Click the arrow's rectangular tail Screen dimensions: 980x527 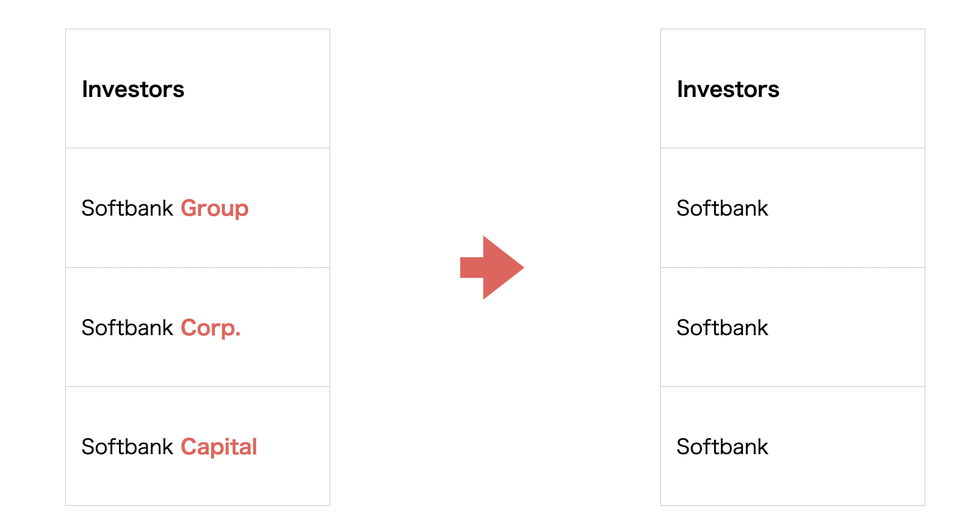471,267
